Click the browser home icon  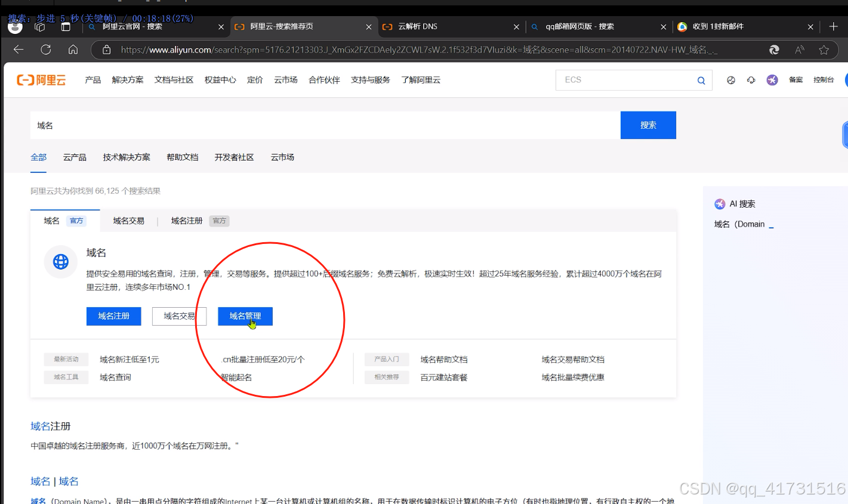(x=73, y=50)
